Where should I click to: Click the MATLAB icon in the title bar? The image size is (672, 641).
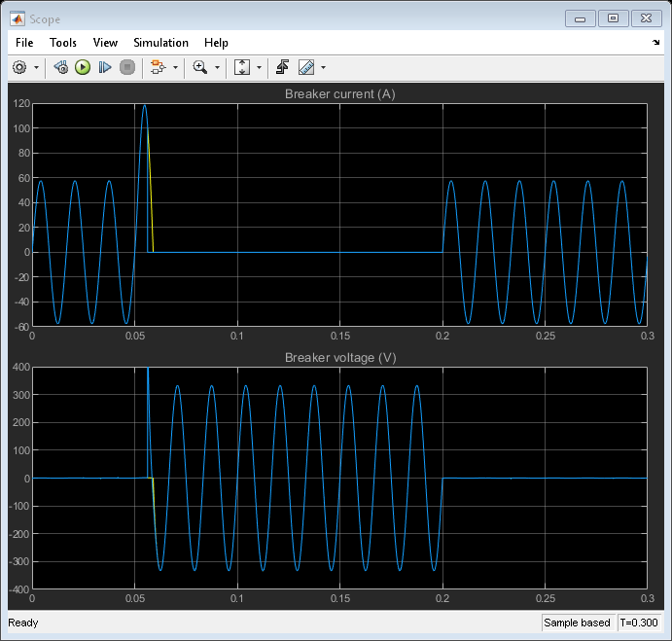(18, 19)
